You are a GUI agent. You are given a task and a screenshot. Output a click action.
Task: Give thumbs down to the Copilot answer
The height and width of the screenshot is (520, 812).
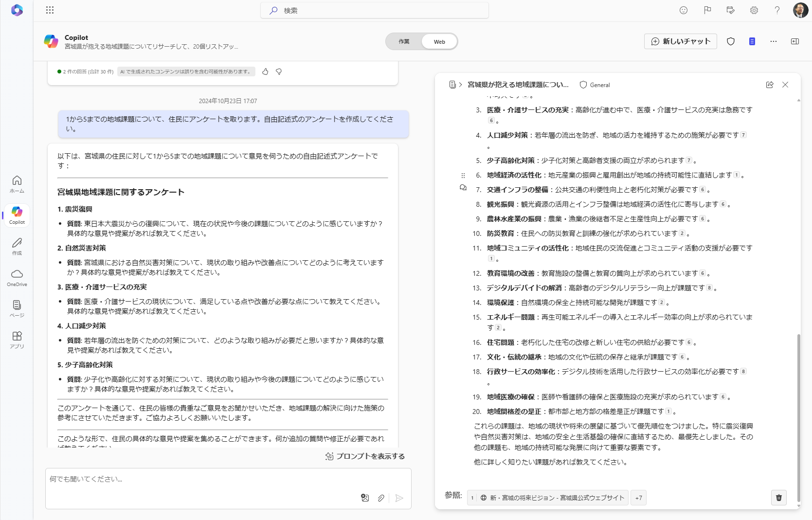coord(279,72)
